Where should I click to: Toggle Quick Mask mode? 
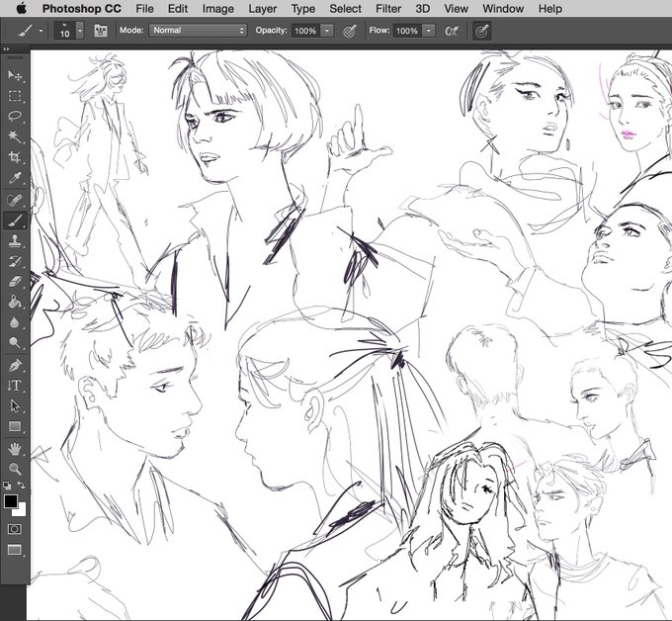pos(15,529)
